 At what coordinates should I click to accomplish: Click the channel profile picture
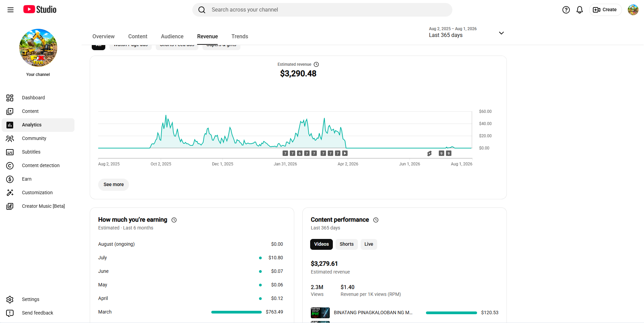coord(38,48)
